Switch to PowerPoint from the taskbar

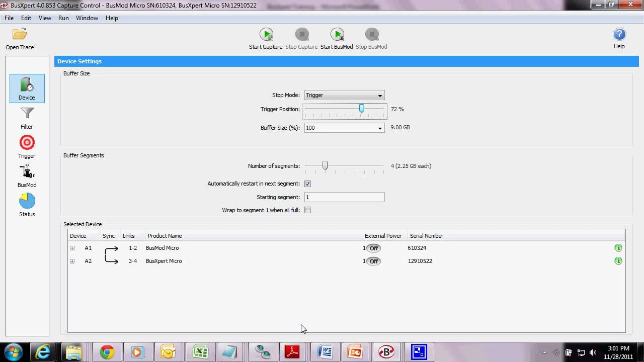pyautogui.click(x=355, y=352)
